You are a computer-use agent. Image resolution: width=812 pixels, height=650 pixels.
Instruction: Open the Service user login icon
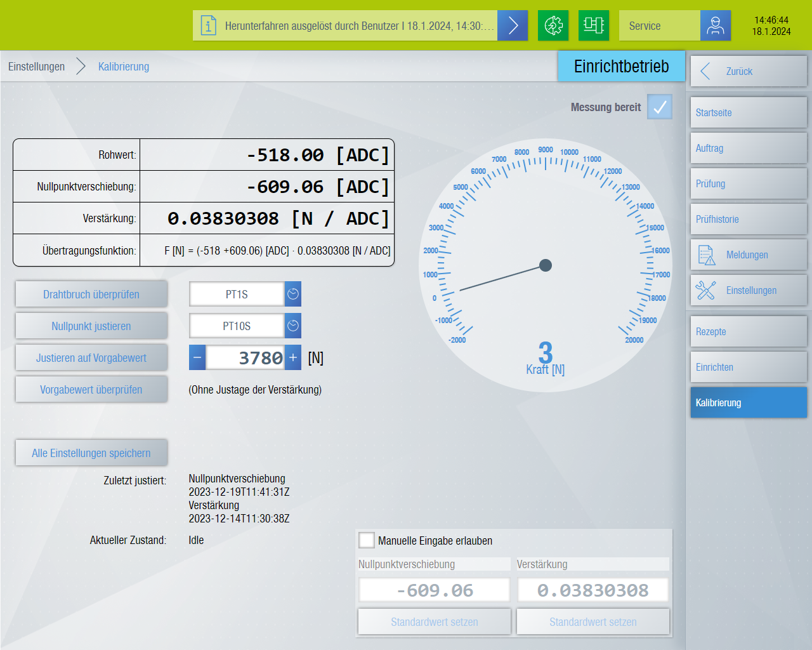coord(716,25)
